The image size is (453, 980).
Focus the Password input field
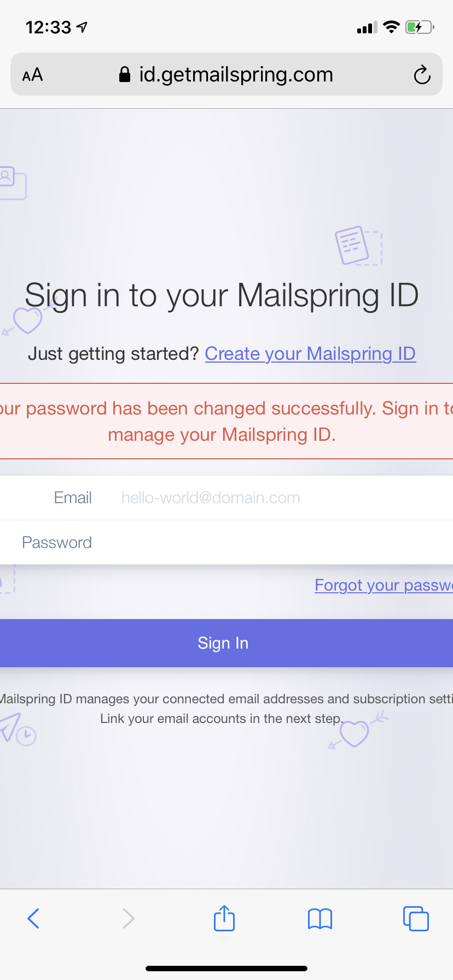(219, 542)
